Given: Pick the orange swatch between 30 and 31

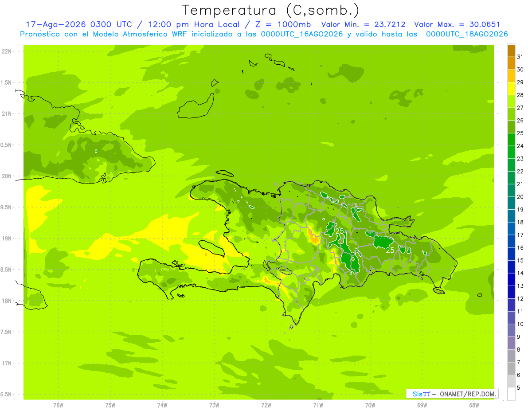Looking at the screenshot, I should (x=511, y=63).
